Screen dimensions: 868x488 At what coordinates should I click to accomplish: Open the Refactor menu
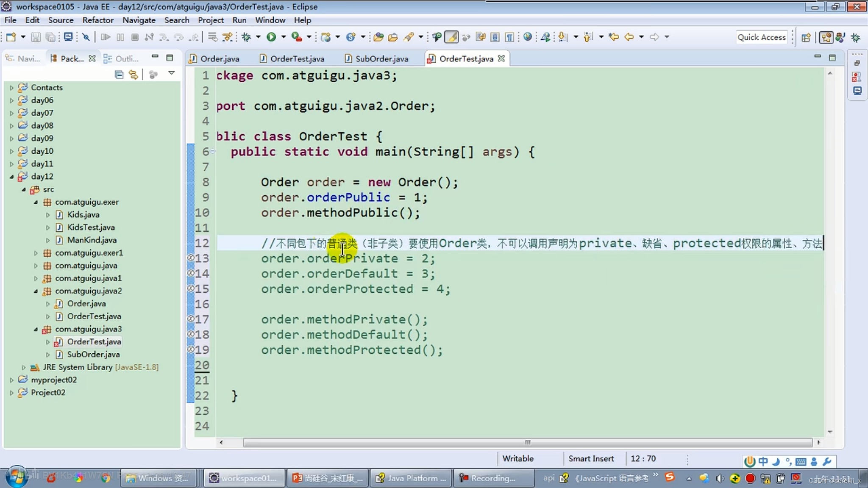coord(98,19)
